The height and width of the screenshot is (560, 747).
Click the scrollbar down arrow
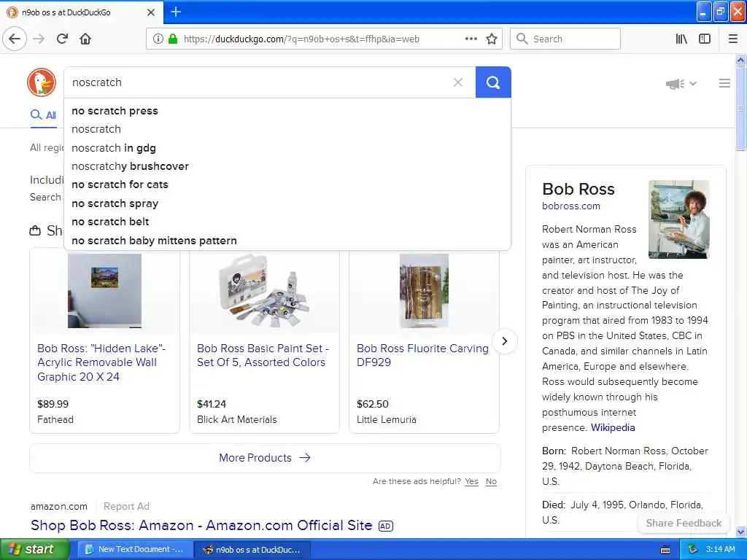point(740,532)
